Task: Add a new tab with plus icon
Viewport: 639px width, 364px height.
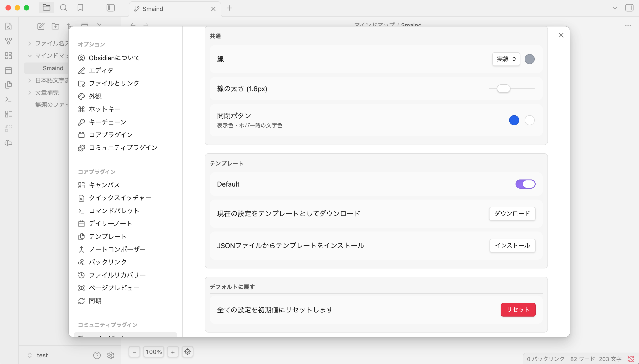Action: (x=229, y=8)
